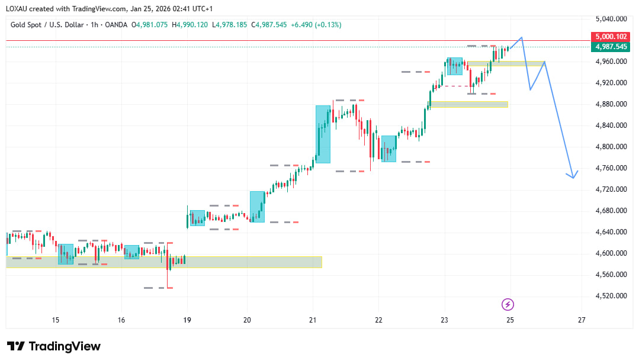Image resolution: width=639 pixels, height=364 pixels.
Task: Click the TradingView wordmark text
Action: [x=65, y=346]
